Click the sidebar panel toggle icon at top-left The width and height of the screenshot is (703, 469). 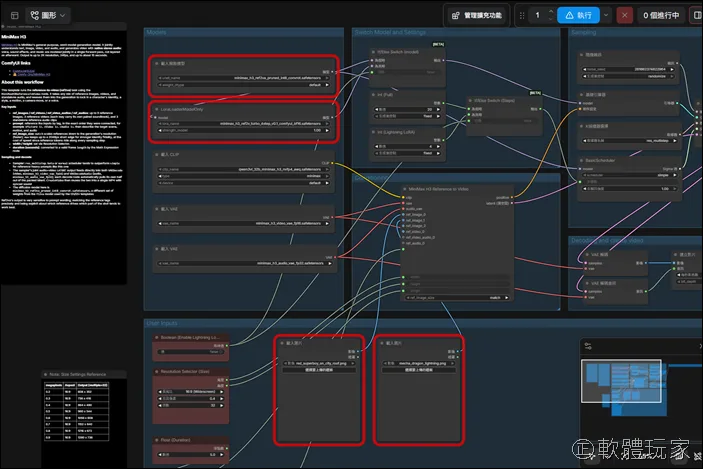coord(14,15)
